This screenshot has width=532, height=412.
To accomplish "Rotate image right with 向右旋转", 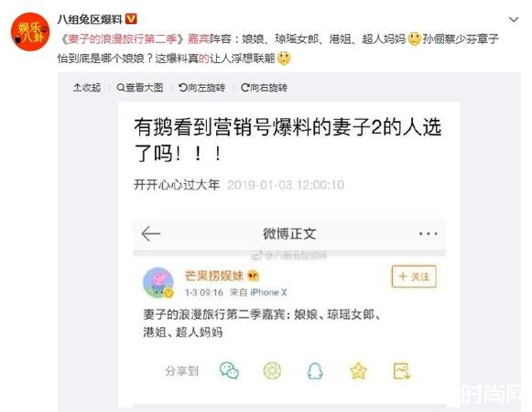I will [264, 88].
